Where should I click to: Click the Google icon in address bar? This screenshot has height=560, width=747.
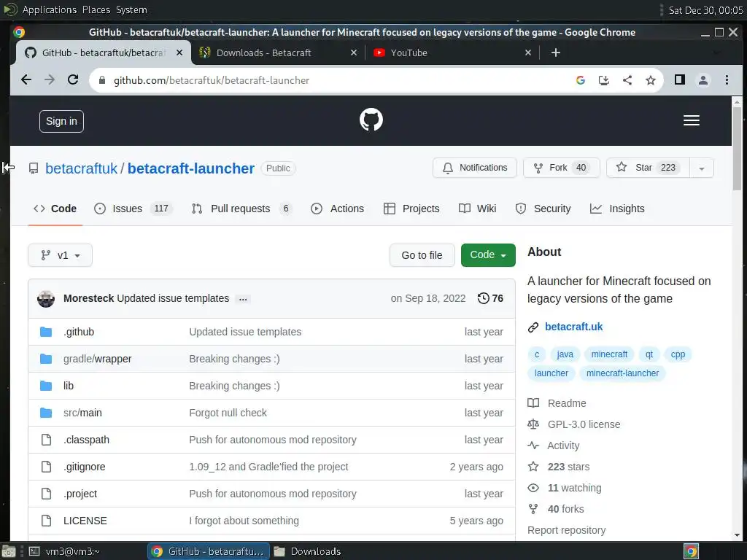580,80
